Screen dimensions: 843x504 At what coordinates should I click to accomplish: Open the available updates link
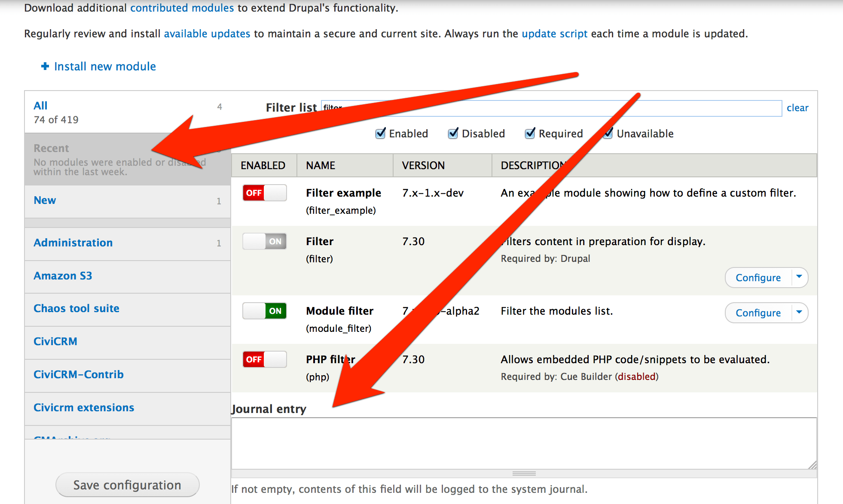[207, 33]
